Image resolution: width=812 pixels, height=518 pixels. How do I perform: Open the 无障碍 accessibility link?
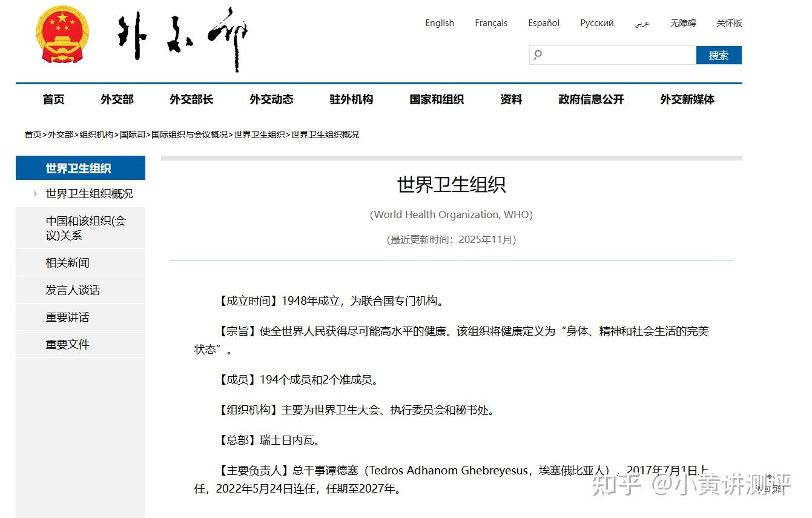[683, 23]
